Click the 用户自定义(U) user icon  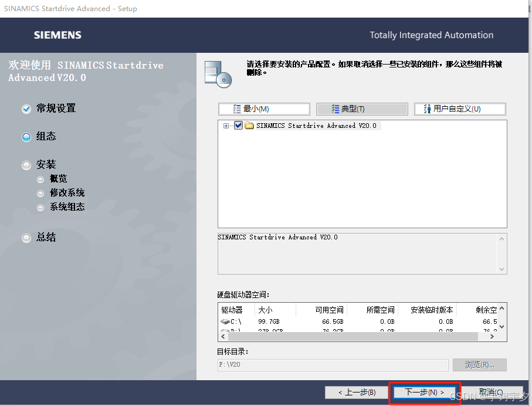427,109
